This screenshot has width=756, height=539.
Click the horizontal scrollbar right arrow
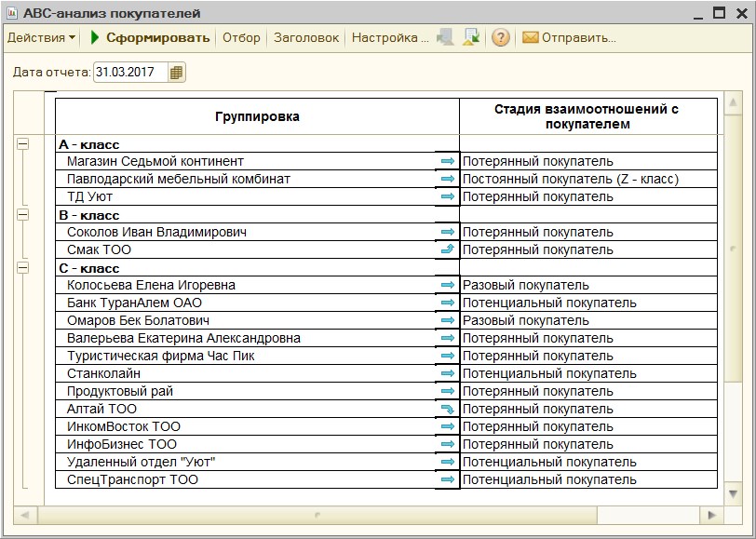(711, 515)
